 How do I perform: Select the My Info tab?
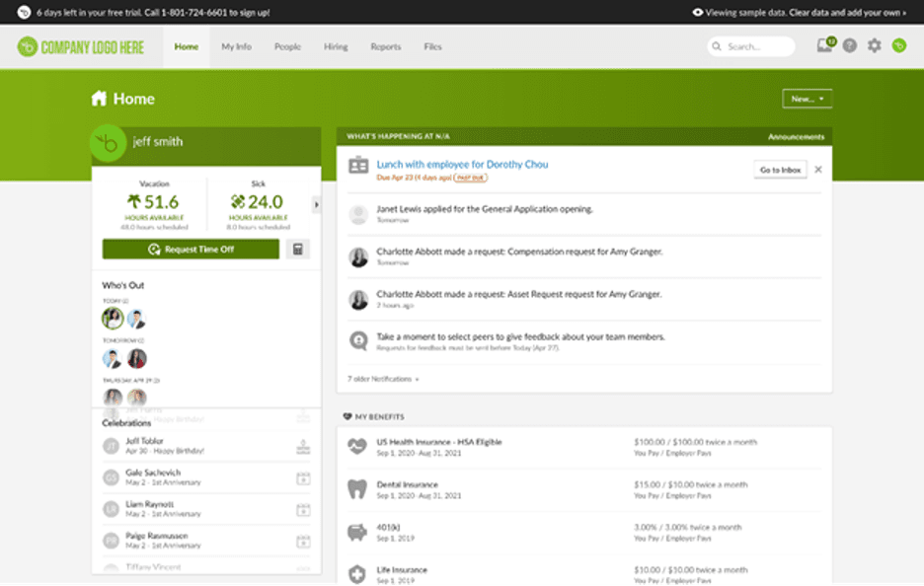coord(236,46)
